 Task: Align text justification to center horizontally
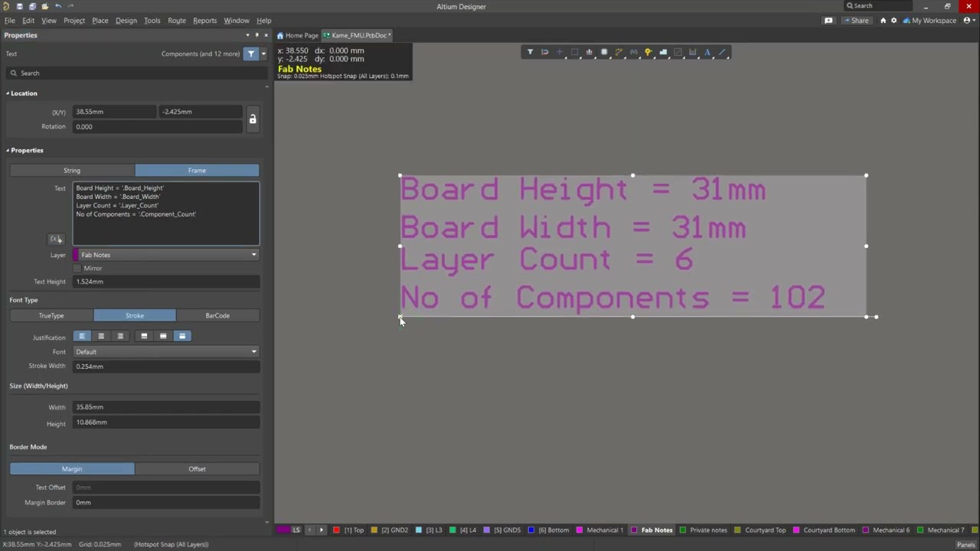[x=101, y=336]
